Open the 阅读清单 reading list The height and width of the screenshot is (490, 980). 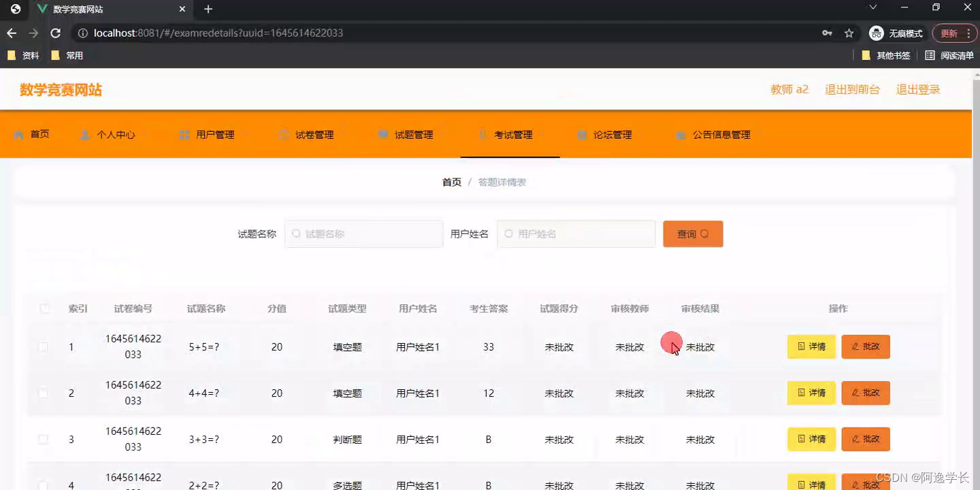[949, 56]
